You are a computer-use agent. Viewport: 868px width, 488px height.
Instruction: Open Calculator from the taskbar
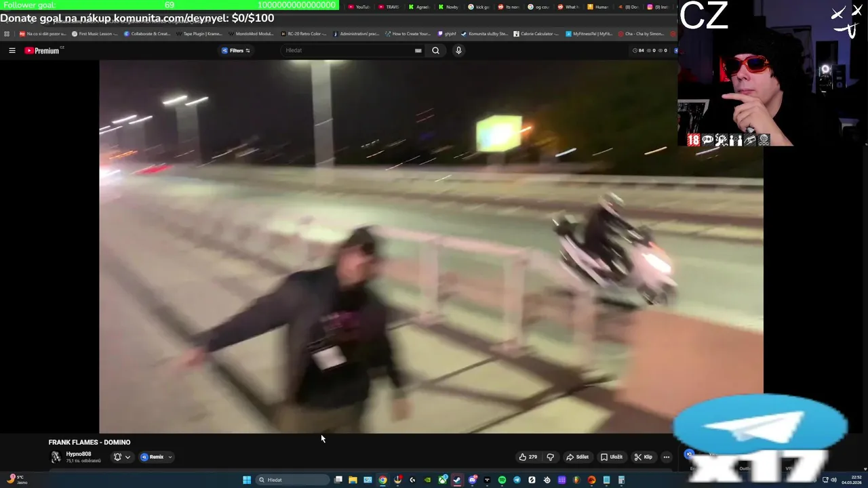(x=621, y=480)
